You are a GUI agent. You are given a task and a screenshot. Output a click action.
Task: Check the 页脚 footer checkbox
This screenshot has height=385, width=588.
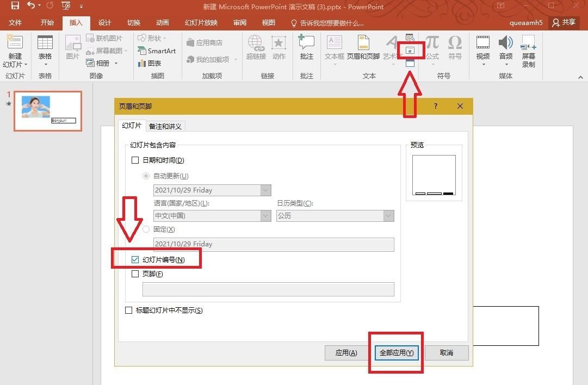tap(135, 274)
